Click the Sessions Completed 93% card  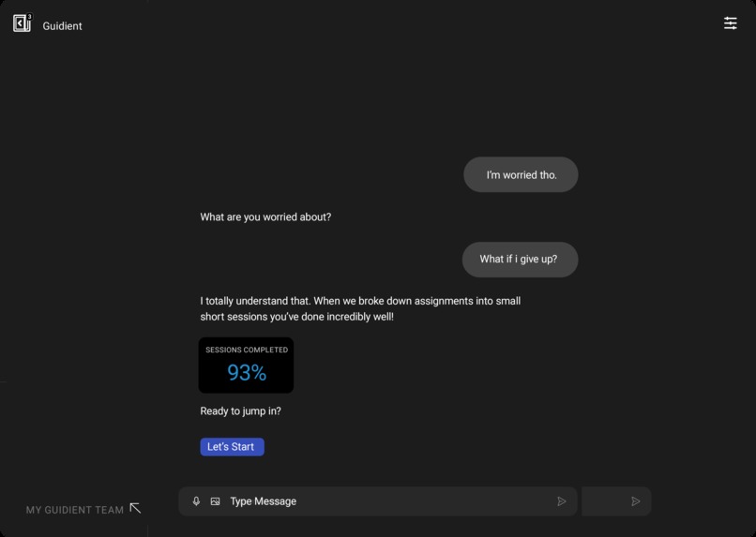click(x=246, y=365)
